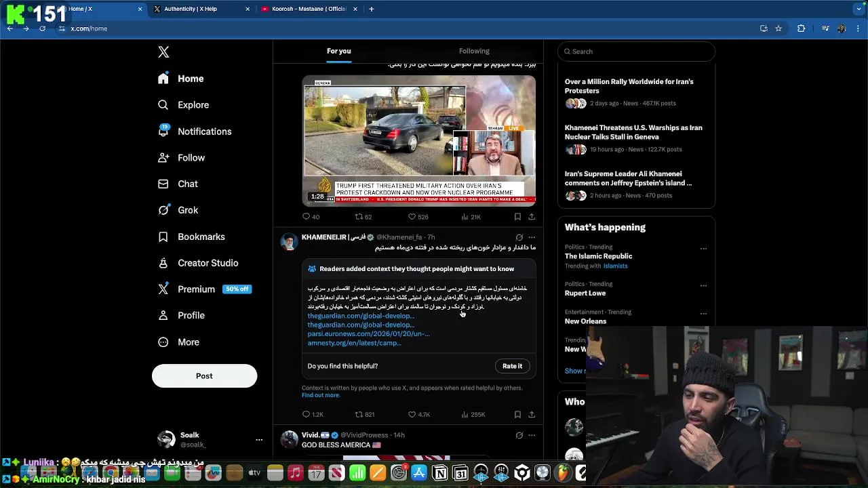Repost the post showing 821 reposts
This screenshot has width=868, height=488.
(x=365, y=414)
